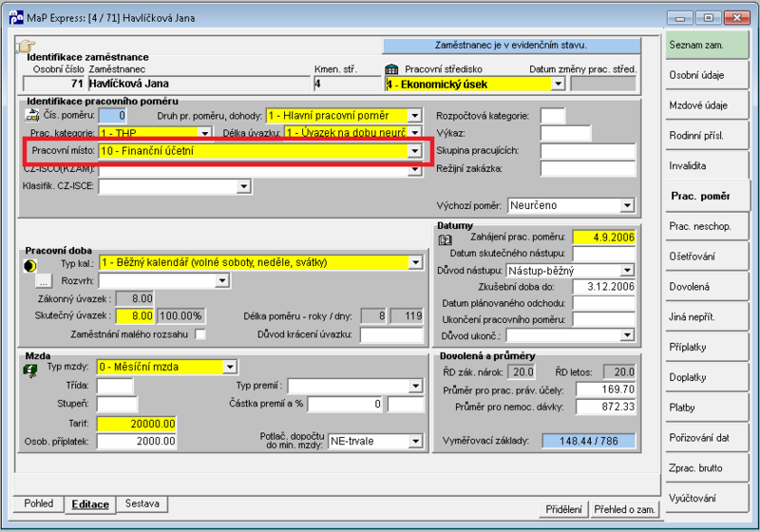Open the Klasifik. CZ-ISCE dropdown
This screenshot has height=532, width=760.
click(244, 186)
